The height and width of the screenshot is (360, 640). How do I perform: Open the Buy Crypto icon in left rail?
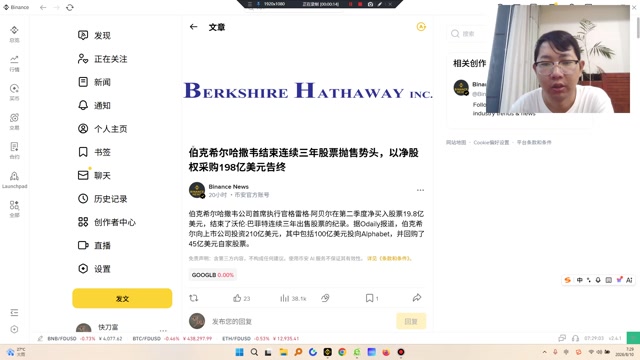[14, 89]
